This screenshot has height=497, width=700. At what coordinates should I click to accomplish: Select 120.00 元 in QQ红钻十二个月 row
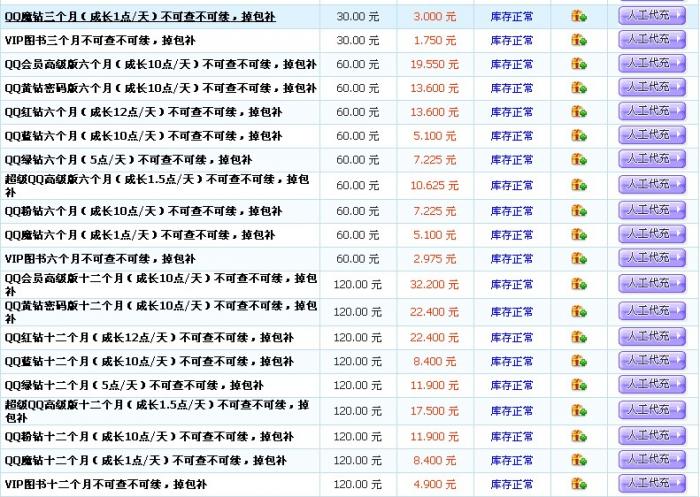coord(358,338)
